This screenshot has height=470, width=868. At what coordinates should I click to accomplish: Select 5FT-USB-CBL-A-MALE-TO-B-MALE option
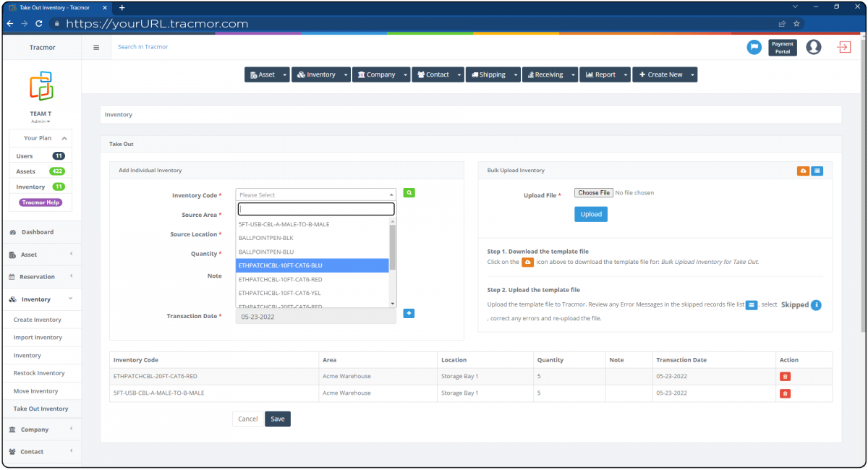(312, 224)
